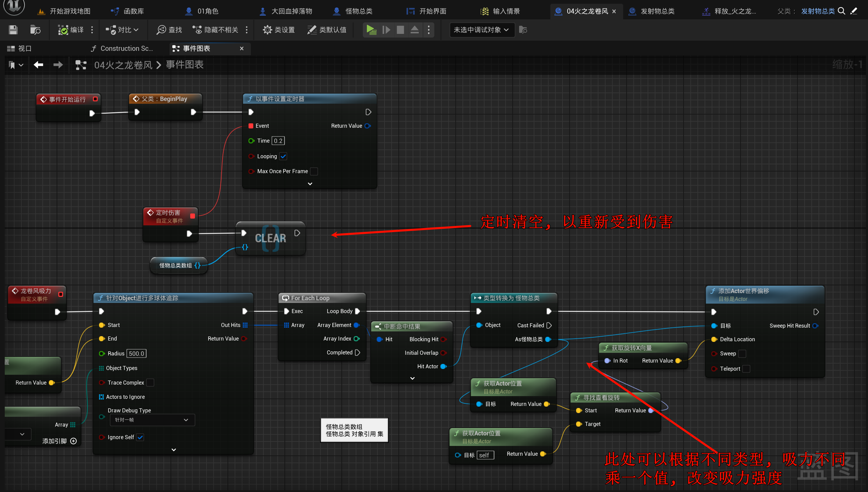Viewport: 868px width, 492px height.
Task: Click the stop simulation square icon
Action: (x=400, y=30)
